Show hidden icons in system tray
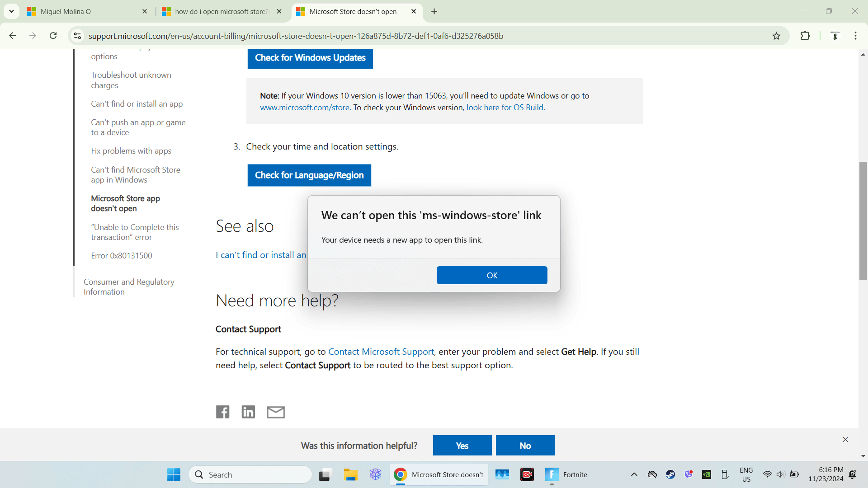 (634, 474)
